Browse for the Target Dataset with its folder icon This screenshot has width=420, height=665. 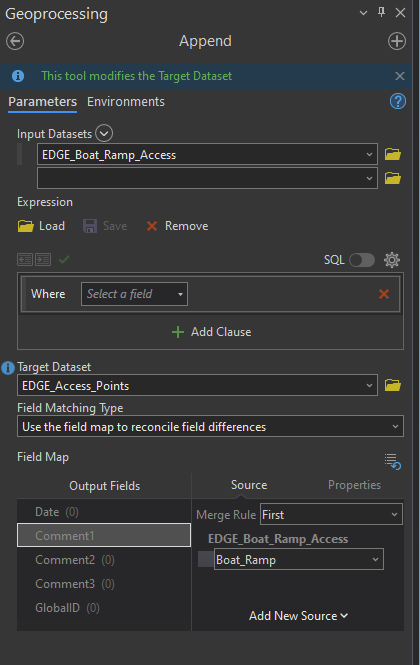click(x=393, y=385)
